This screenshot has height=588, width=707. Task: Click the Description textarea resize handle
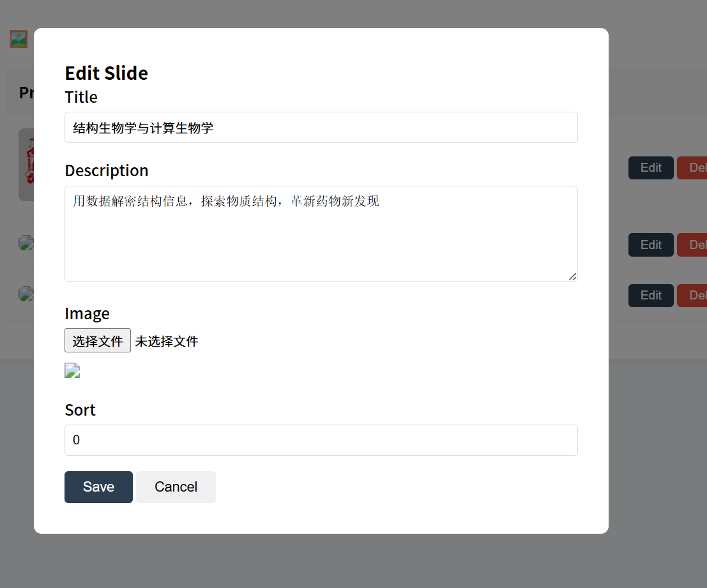[x=573, y=276]
